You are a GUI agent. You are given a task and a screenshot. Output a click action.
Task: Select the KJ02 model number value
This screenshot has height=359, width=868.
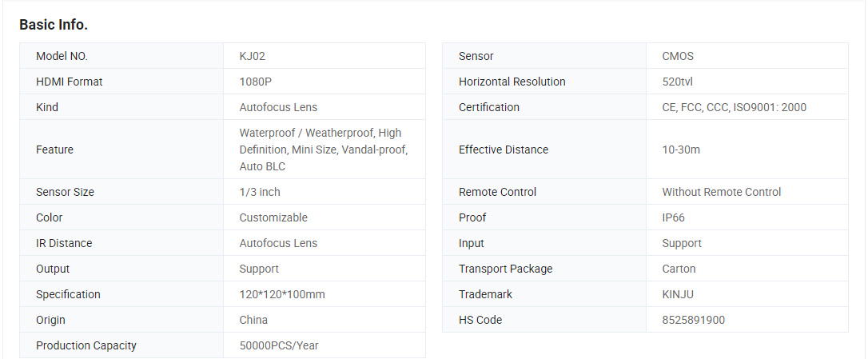point(253,56)
